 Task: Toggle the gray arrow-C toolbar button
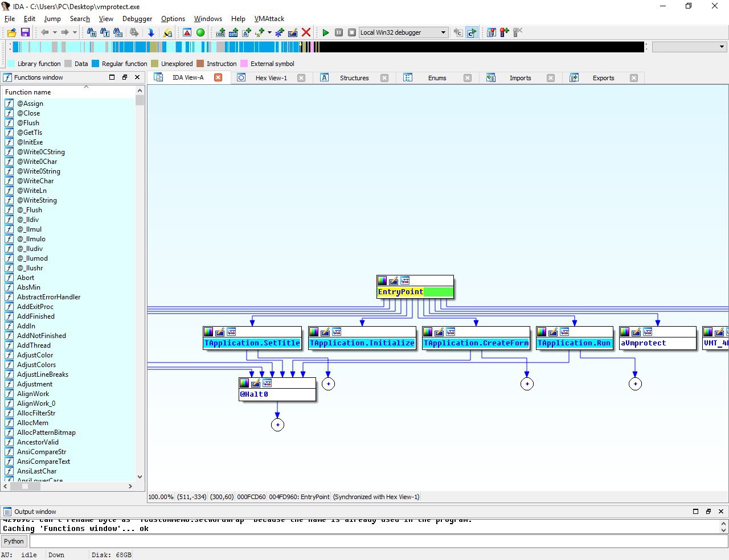[x=458, y=32]
